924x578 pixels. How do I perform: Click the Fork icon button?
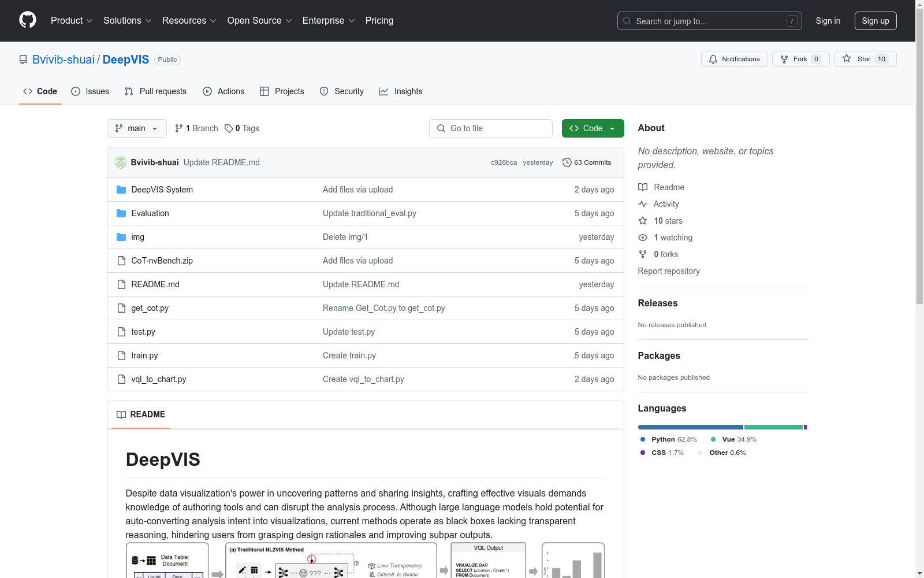click(x=784, y=59)
